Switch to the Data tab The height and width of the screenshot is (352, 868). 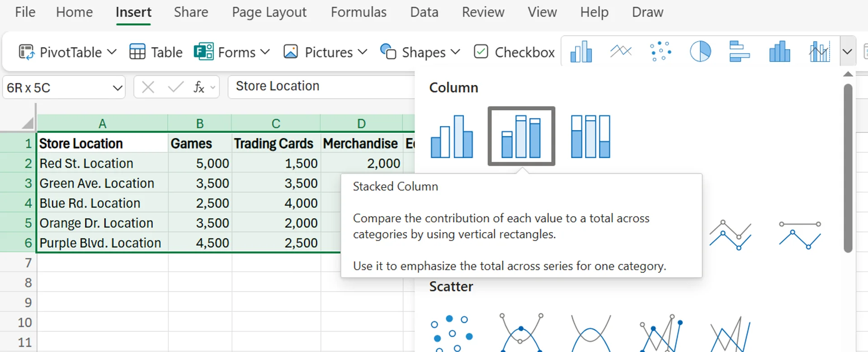click(x=424, y=12)
